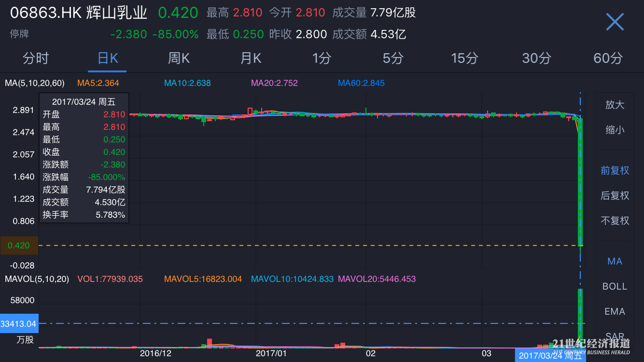Click the VOL1:77939.035 value
This screenshot has height=362, width=644.
coord(110,279)
